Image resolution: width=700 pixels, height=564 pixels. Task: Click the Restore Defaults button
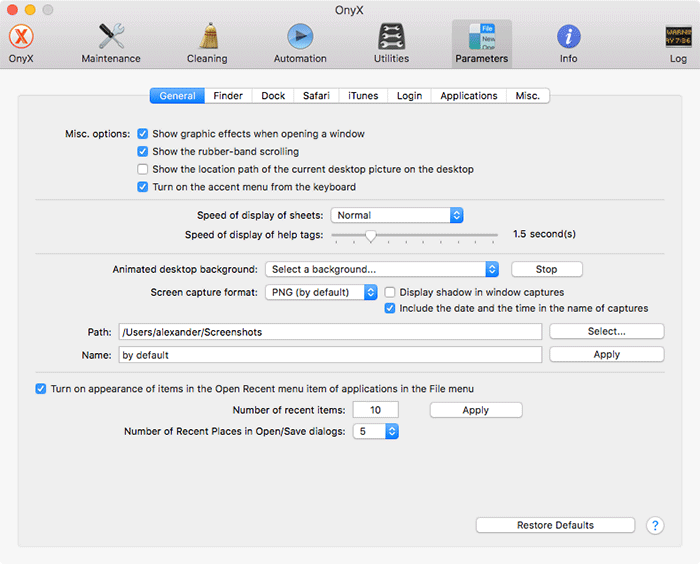point(555,525)
